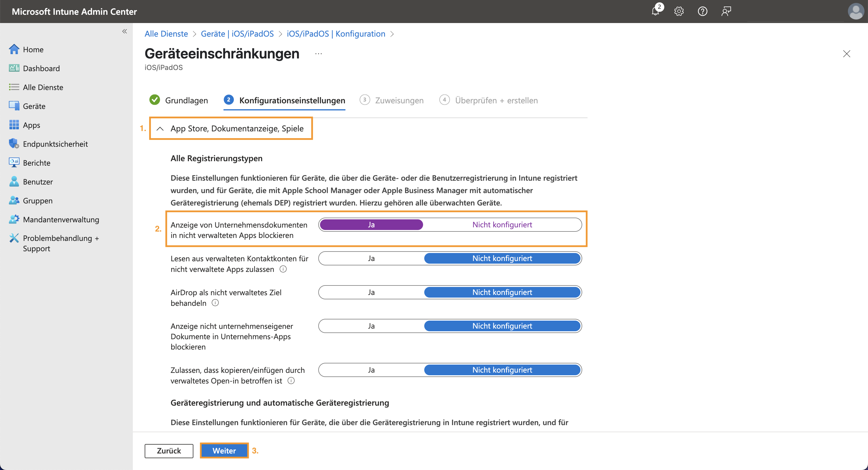
Task: Click info icon for kopieren/einfügen setting
Action: [x=291, y=380]
